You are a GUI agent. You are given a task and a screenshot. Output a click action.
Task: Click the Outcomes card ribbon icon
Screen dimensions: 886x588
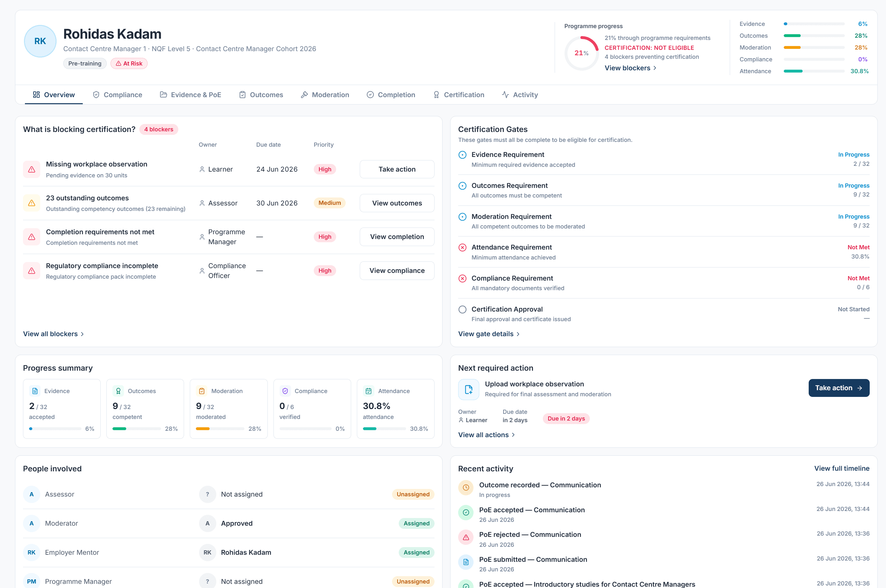(x=118, y=391)
